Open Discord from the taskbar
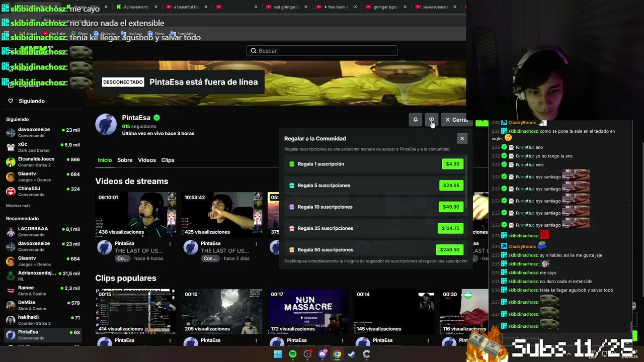 [x=323, y=354]
